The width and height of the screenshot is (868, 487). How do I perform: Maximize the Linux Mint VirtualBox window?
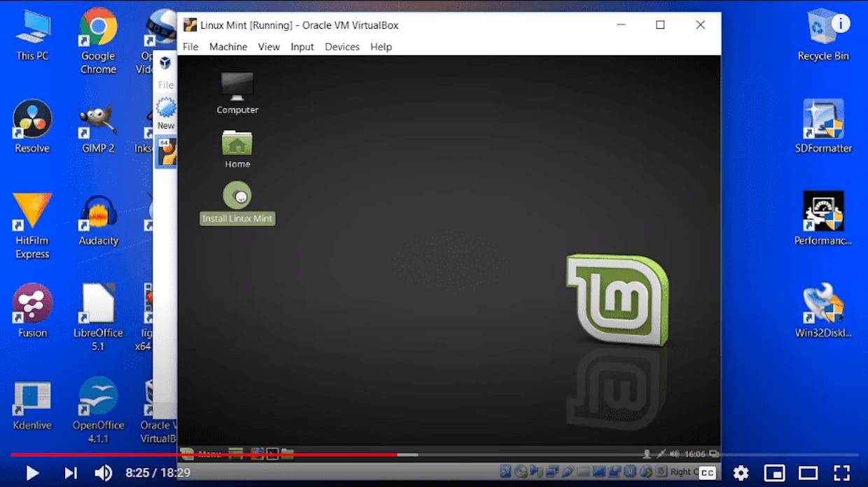[660, 24]
